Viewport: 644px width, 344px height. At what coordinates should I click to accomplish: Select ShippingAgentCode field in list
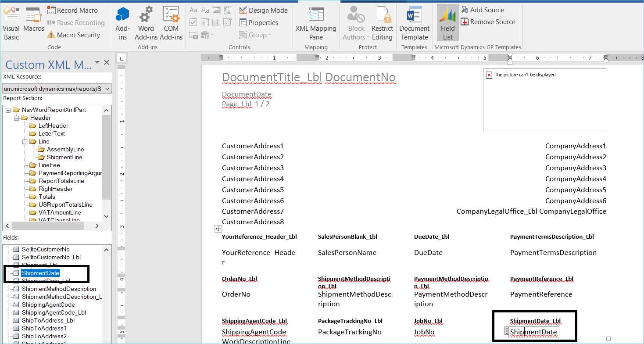click(x=48, y=305)
